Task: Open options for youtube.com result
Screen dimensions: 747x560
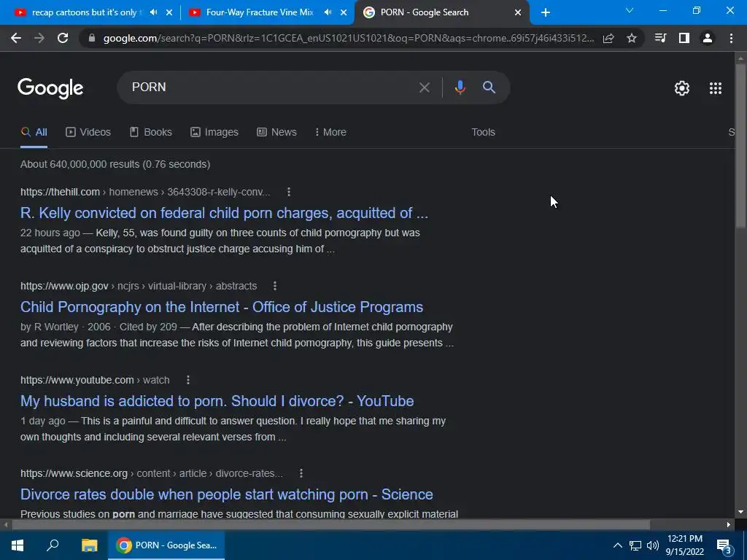Action: tap(188, 380)
